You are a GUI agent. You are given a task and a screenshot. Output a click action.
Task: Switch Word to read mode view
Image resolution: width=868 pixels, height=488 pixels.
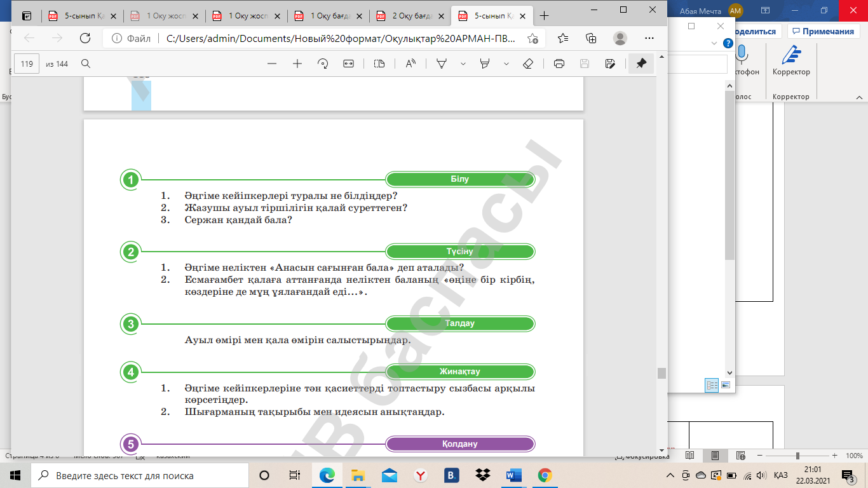click(x=689, y=456)
